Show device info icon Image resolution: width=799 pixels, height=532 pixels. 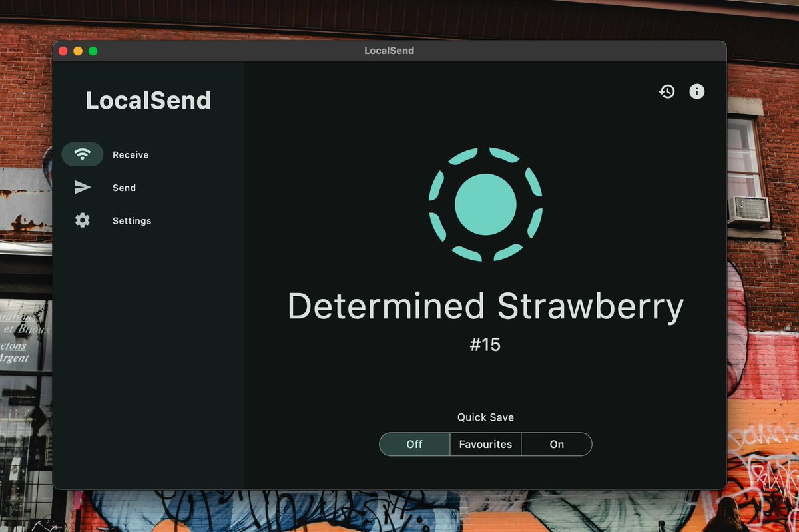(x=696, y=91)
